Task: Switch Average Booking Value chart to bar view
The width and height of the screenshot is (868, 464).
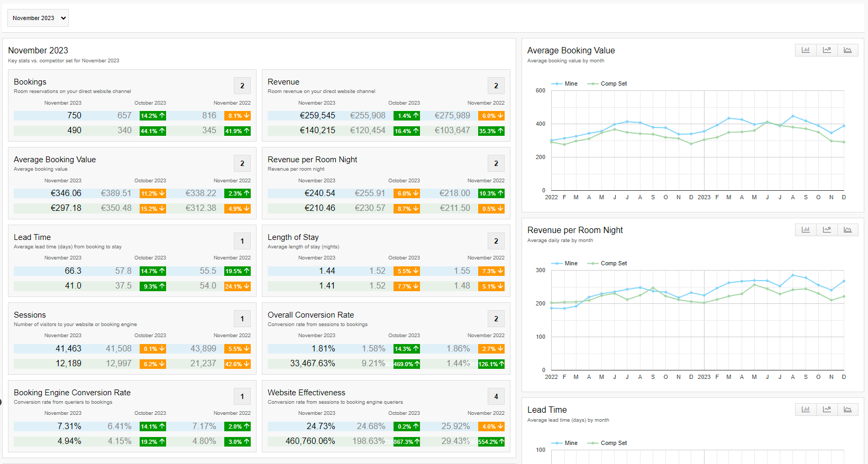Action: click(x=806, y=50)
